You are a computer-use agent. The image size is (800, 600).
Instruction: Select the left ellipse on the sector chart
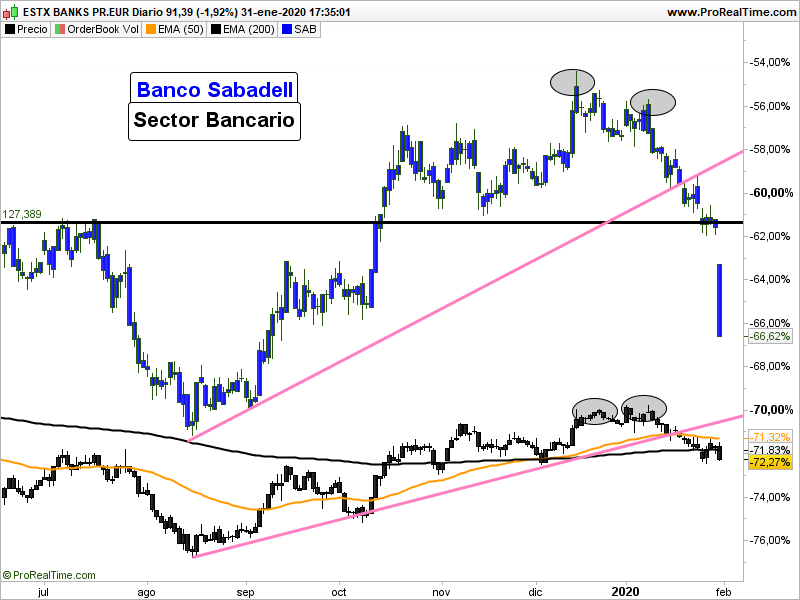point(595,409)
